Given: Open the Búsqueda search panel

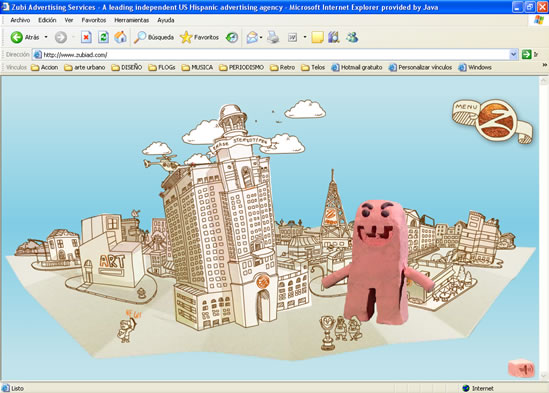Looking at the screenshot, I should point(154,37).
